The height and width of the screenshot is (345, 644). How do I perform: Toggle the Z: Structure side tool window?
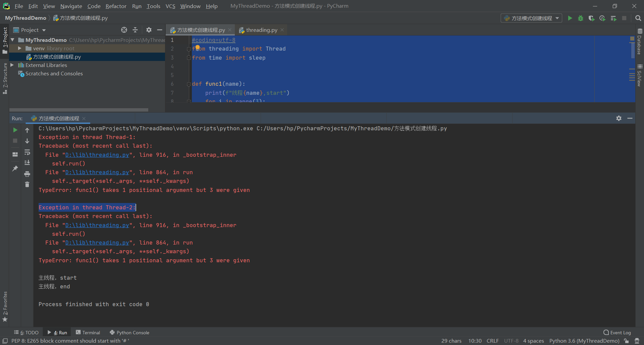point(5,78)
